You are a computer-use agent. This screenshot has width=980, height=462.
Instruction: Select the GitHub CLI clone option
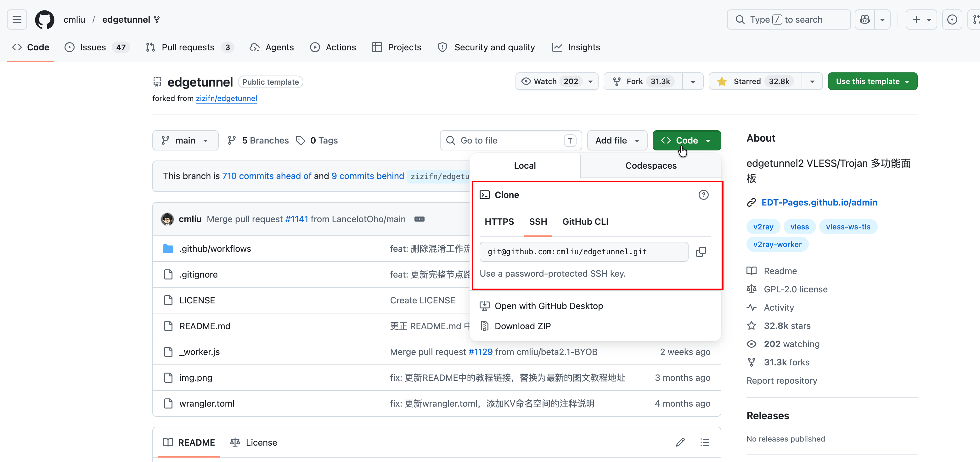pos(585,222)
